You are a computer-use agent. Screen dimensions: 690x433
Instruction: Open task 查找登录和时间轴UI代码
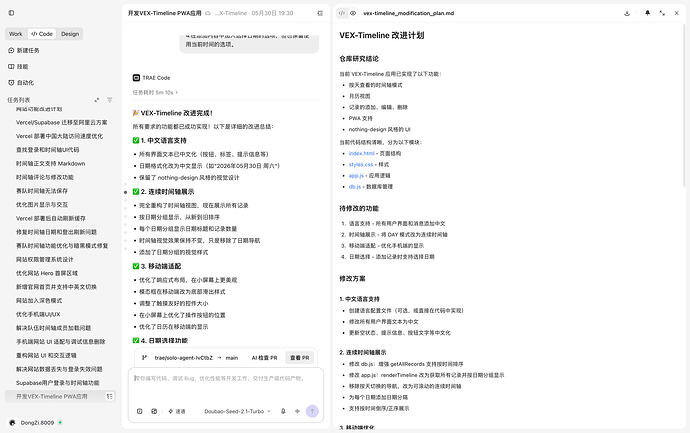pyautogui.click(x=48, y=150)
